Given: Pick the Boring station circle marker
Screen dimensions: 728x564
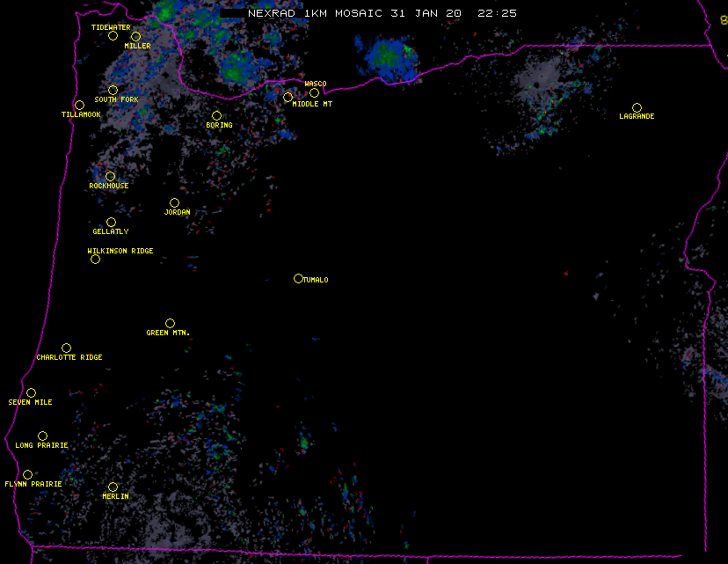Looking at the screenshot, I should [x=216, y=115].
